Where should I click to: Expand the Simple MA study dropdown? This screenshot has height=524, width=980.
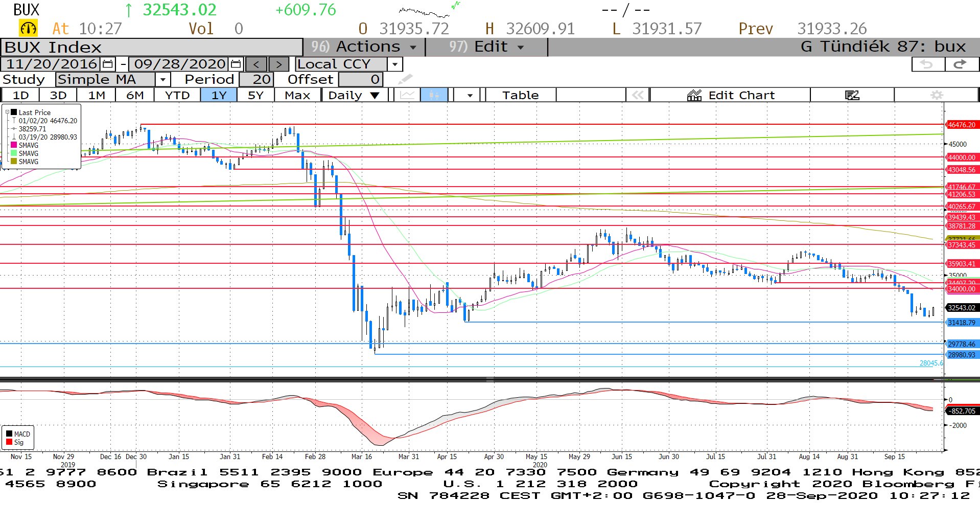tap(162, 79)
